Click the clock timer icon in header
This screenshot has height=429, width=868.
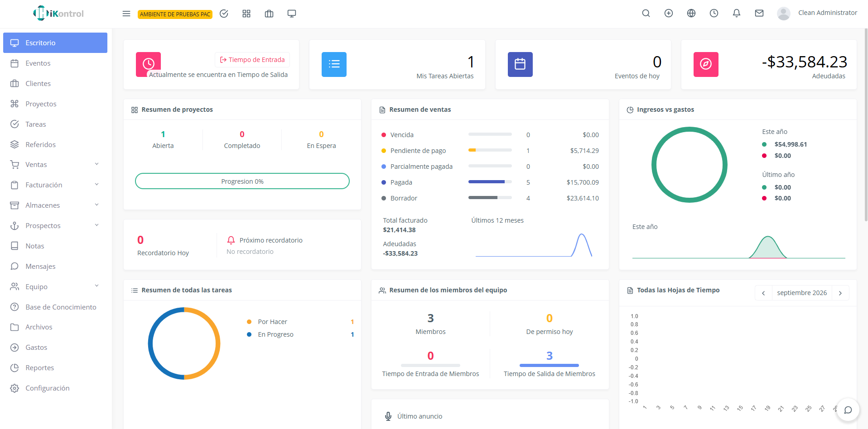[714, 13]
